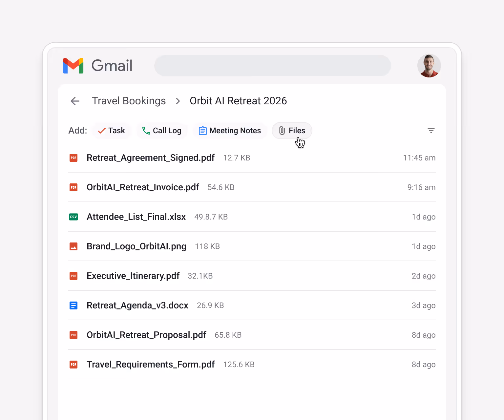Click the Orbit AI Retreat 2026 title
This screenshot has width=504, height=420.
(x=238, y=101)
